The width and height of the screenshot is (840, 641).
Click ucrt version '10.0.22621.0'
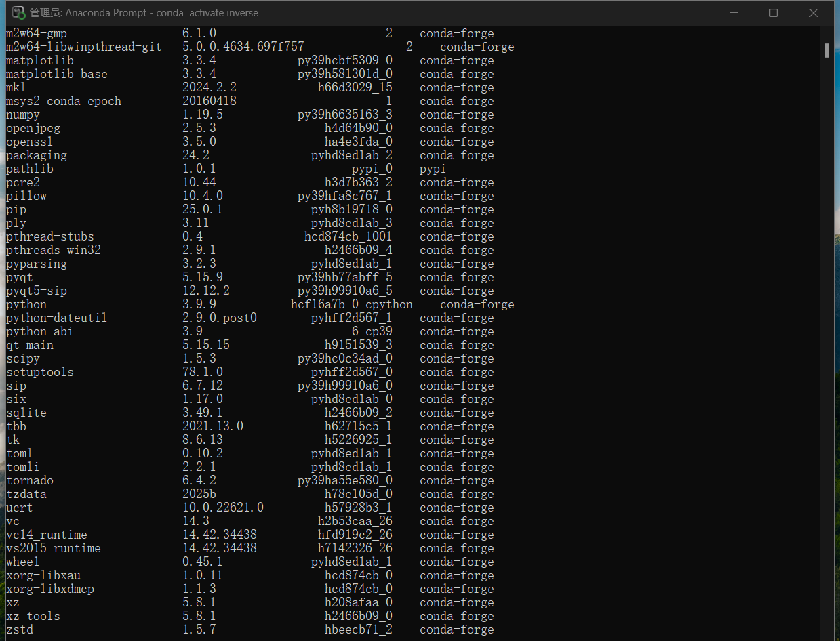[x=223, y=508]
